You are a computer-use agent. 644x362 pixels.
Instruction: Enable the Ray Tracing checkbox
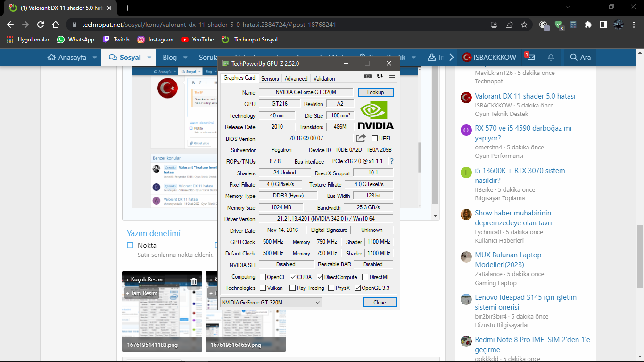point(293,288)
